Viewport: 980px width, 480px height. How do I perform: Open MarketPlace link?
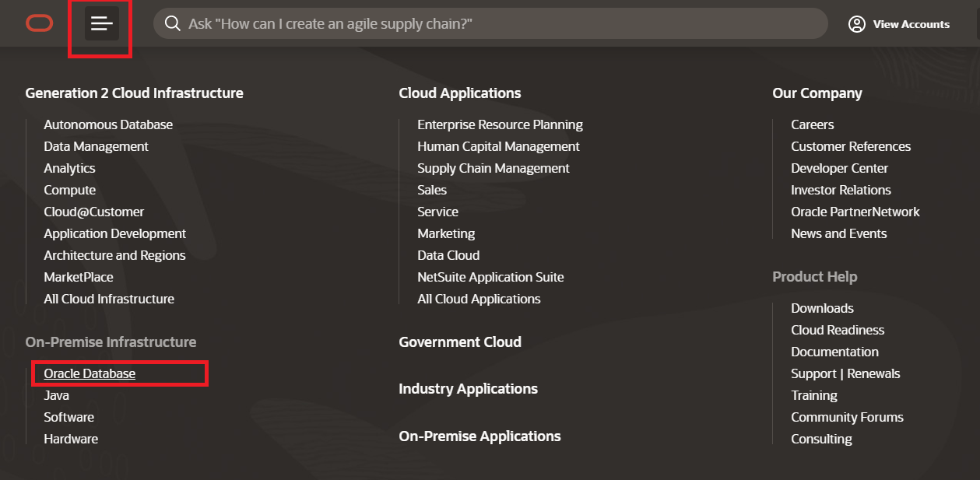[78, 277]
